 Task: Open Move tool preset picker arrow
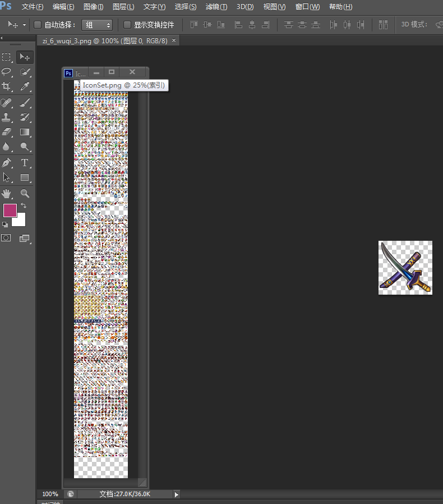(25, 25)
